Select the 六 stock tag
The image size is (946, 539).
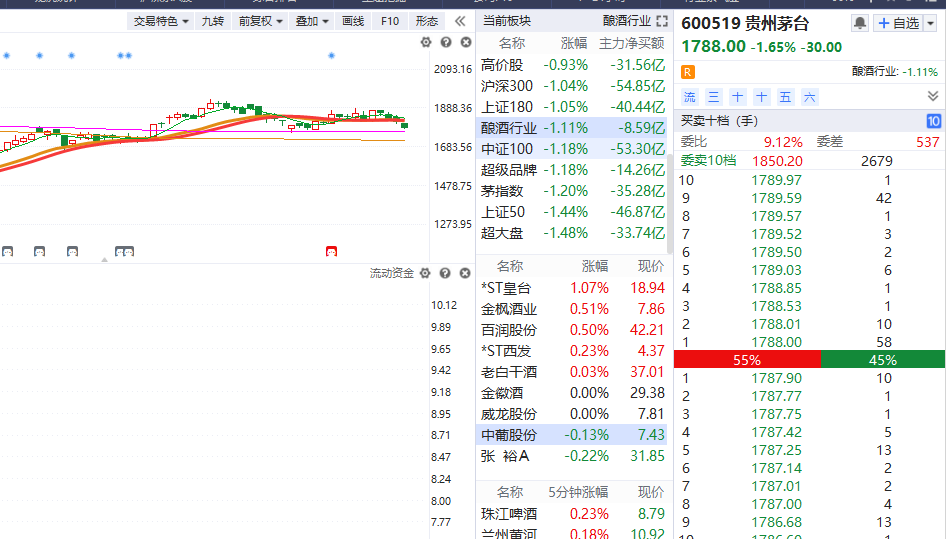pos(810,97)
